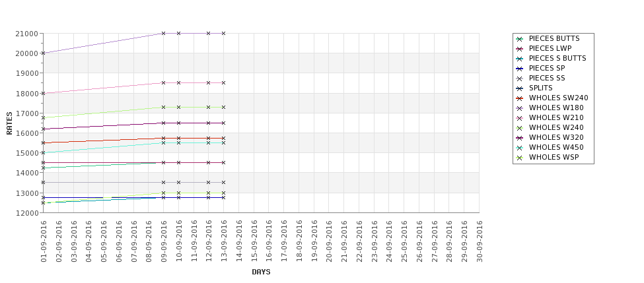Image resolution: width=644 pixels, height=283 pixels.
Task: Click the 'DAYS' x-axis title
Action: 261,272
